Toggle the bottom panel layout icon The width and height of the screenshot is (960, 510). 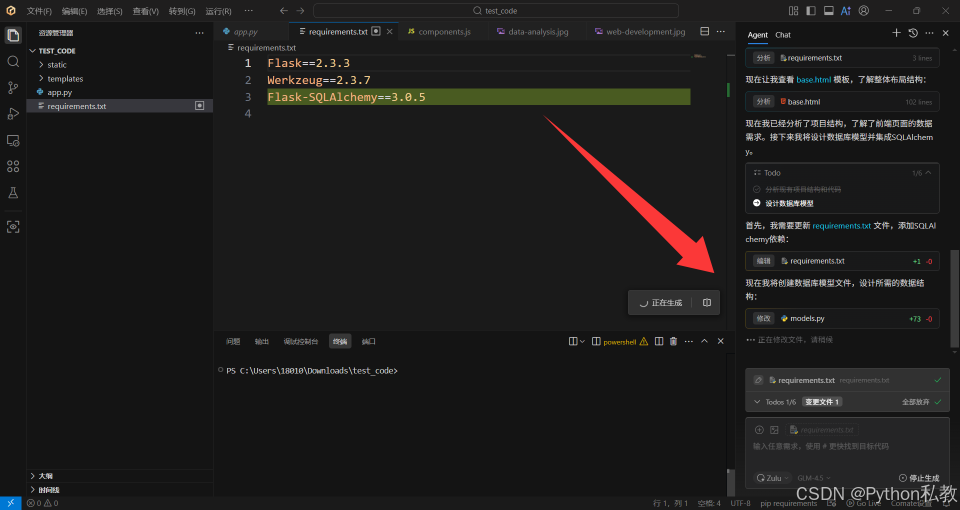pyautogui.click(x=828, y=10)
